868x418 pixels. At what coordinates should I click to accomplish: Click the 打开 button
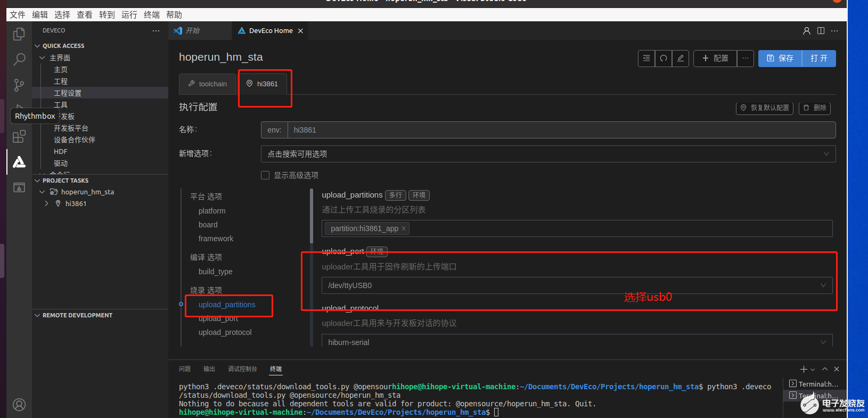(x=819, y=59)
